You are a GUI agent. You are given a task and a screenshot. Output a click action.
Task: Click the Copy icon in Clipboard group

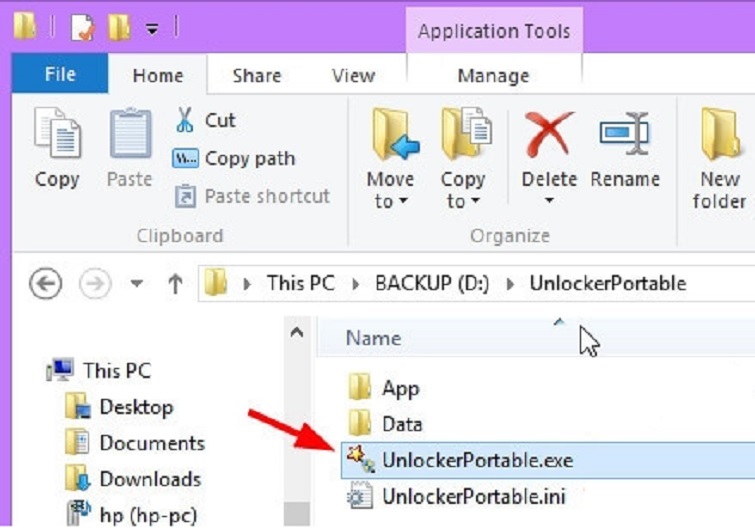(56, 135)
